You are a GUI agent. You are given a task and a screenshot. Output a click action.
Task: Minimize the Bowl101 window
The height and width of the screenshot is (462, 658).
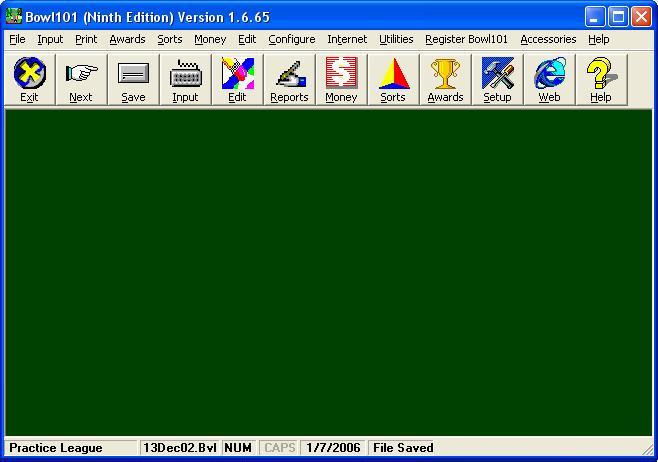[x=595, y=17]
